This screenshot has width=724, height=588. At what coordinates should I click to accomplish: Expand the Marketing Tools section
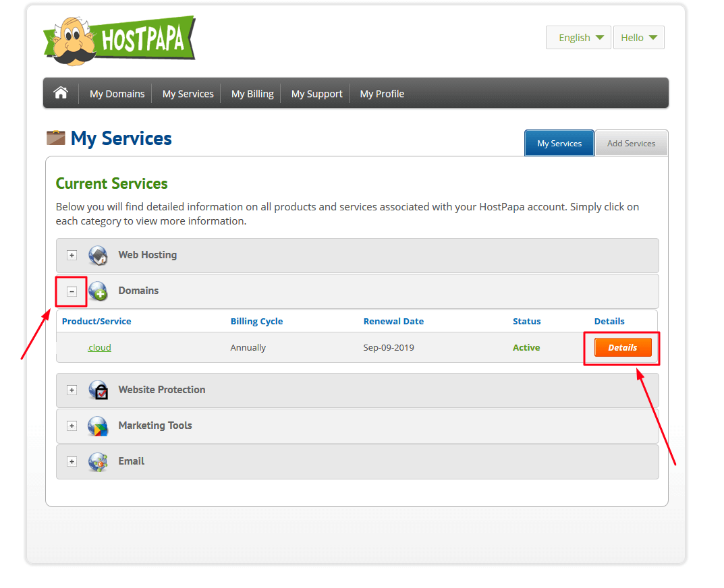pos(72,425)
